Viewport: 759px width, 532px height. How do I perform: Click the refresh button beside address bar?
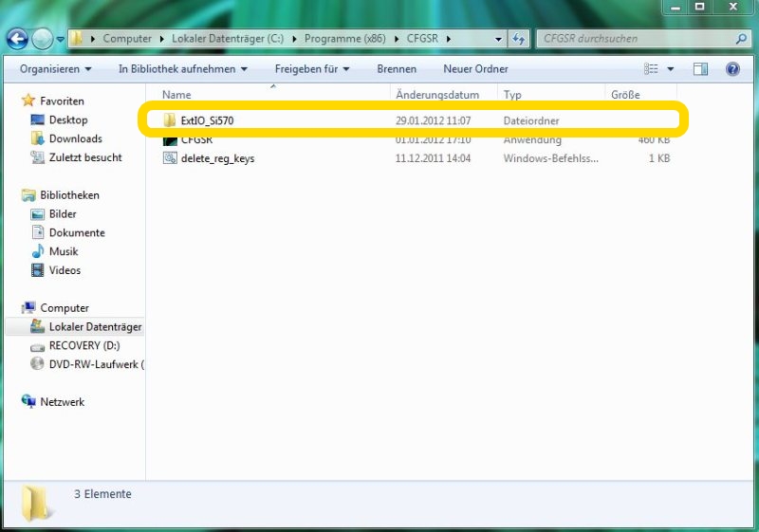click(x=519, y=39)
